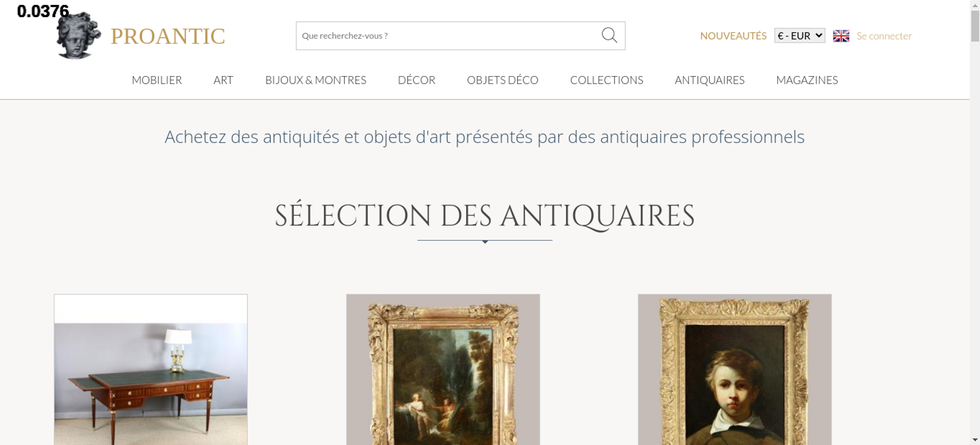Click the page scrollbar down arrow

tap(975, 440)
